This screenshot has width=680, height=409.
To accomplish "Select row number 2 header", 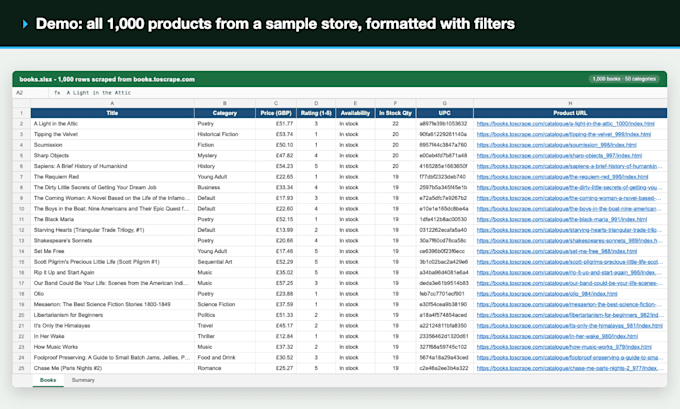I will pyautogui.click(x=21, y=124).
